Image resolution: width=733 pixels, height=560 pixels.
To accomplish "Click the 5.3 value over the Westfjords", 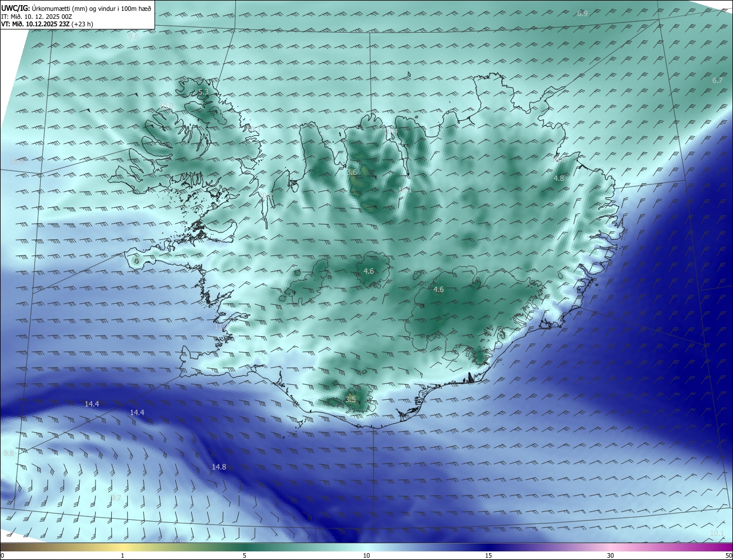I will (203, 92).
